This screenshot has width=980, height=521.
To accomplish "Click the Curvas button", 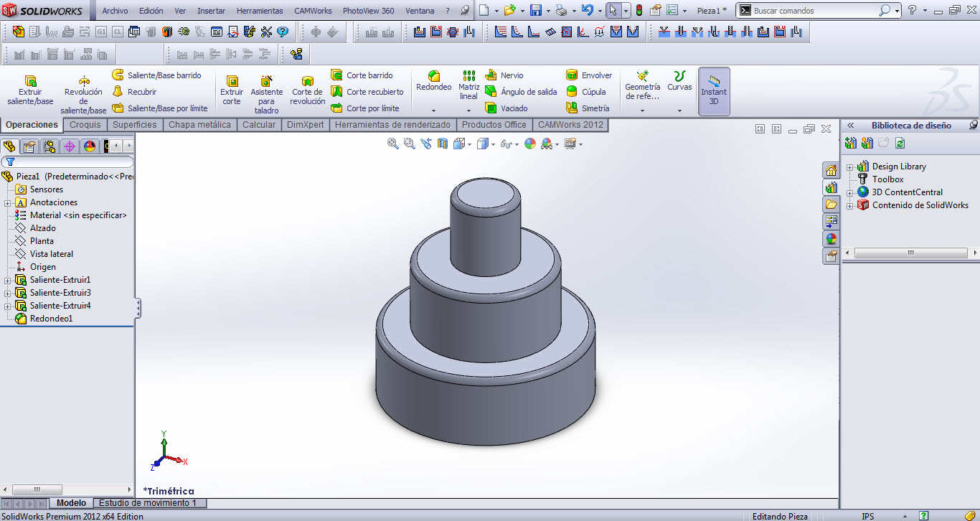I will pos(679,86).
